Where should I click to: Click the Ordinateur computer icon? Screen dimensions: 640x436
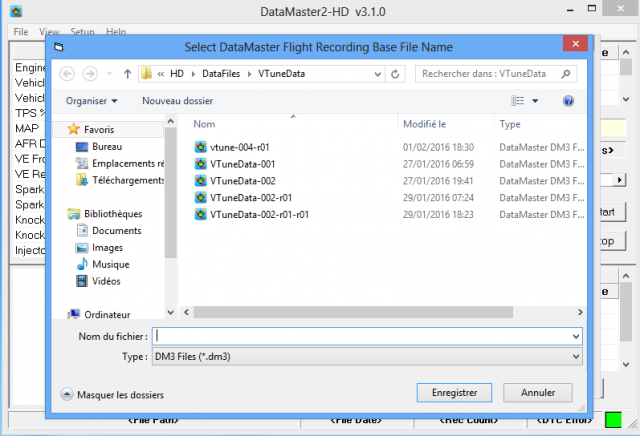(73, 314)
